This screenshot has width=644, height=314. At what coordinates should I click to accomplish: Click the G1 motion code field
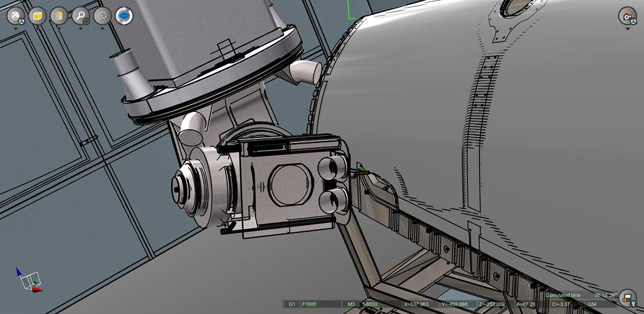pyautogui.click(x=291, y=304)
